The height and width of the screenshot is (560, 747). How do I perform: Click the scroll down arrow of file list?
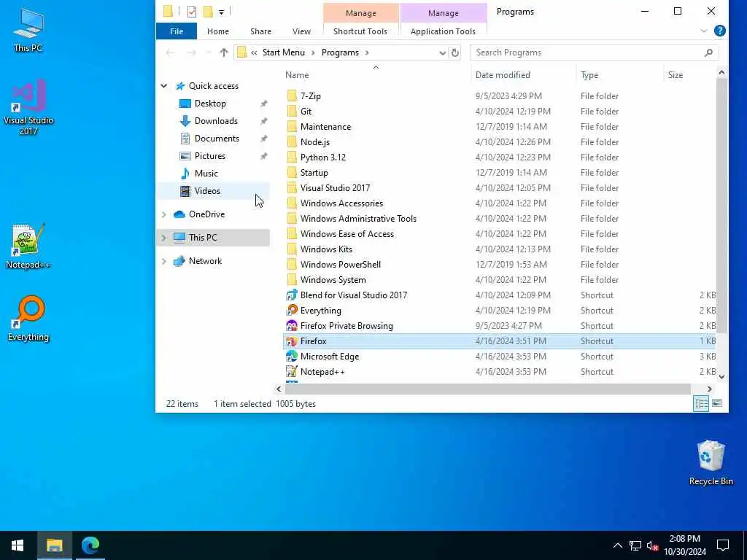(721, 376)
